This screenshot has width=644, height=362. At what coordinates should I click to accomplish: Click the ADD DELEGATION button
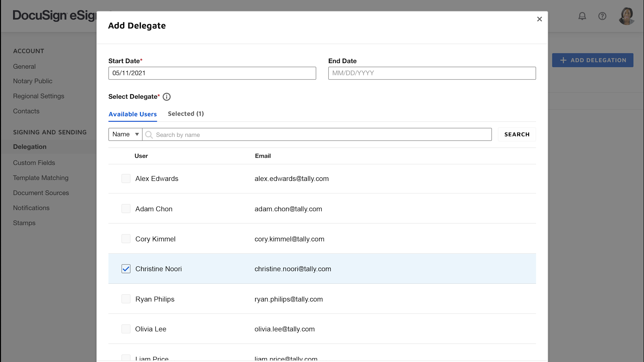(592, 60)
